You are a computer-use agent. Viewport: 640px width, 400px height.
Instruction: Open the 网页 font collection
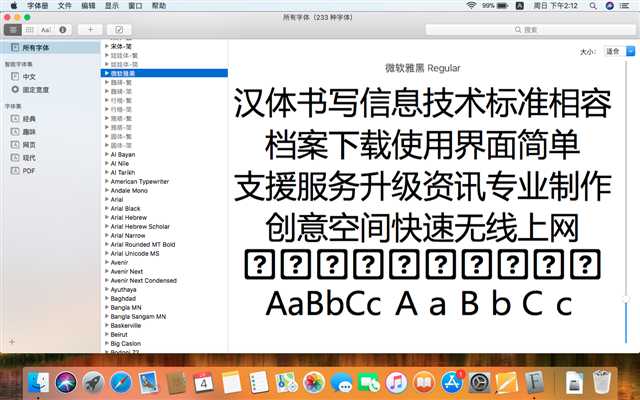(29, 145)
